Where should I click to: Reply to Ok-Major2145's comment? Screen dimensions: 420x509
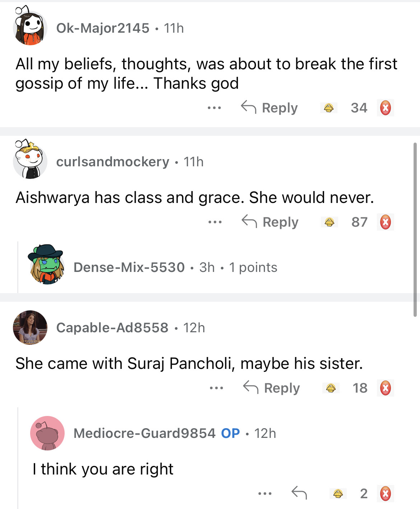pyautogui.click(x=270, y=108)
